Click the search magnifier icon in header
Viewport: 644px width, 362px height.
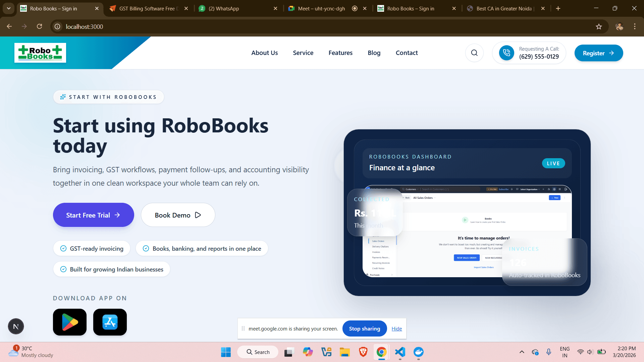(x=474, y=53)
